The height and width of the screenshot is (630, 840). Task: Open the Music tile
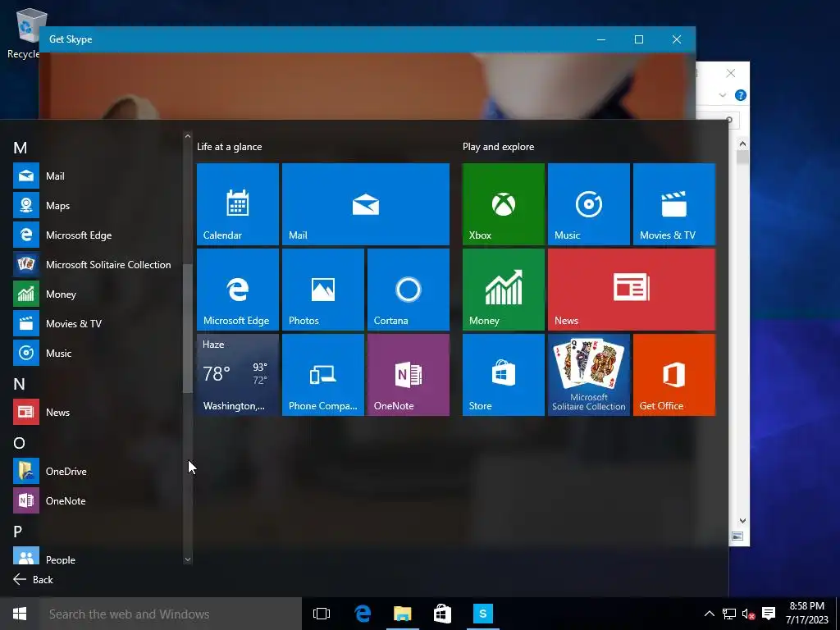(x=589, y=204)
